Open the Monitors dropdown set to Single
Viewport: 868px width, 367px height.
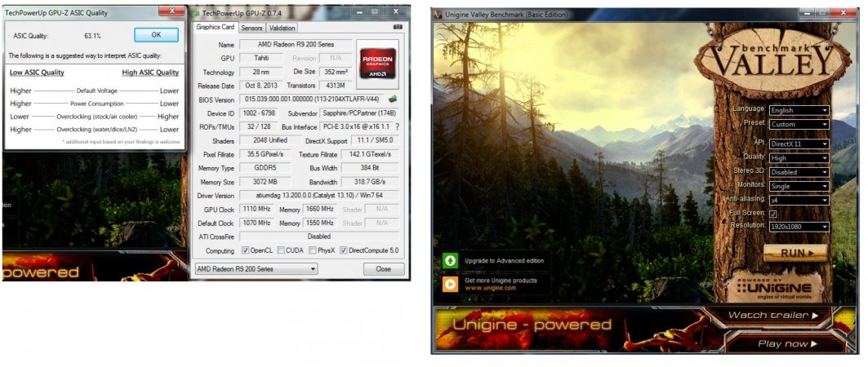799,186
